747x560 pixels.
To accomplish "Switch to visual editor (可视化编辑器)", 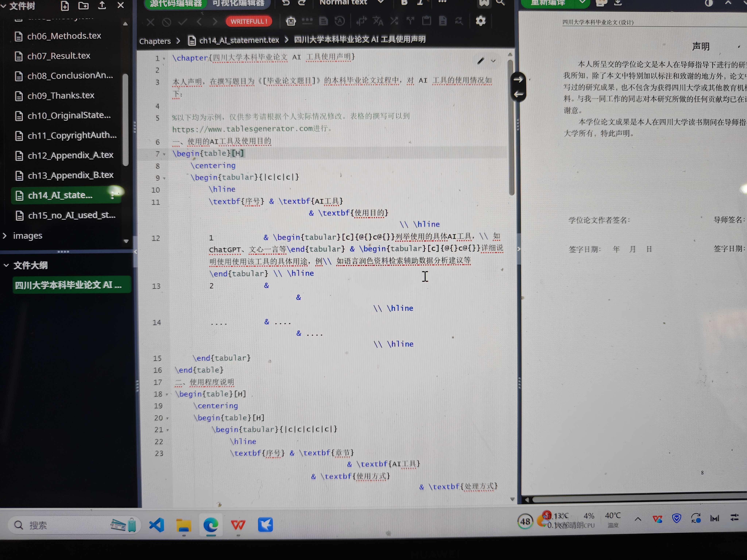I will coord(238,3).
